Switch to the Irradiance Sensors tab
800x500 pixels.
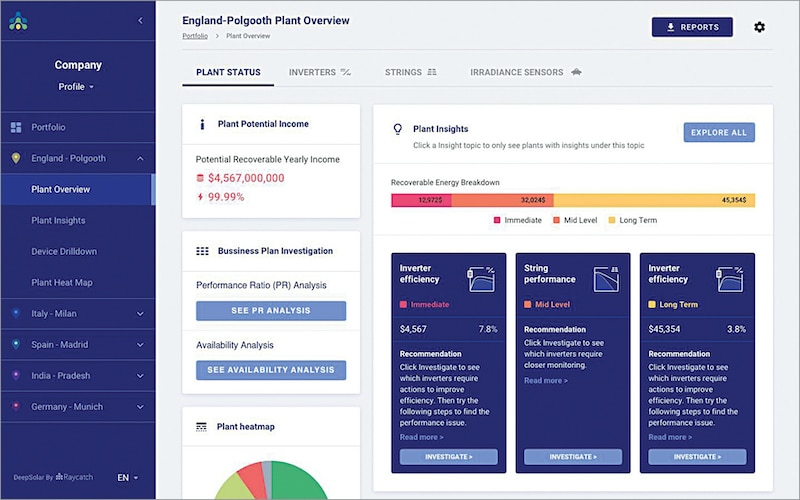tap(526, 73)
